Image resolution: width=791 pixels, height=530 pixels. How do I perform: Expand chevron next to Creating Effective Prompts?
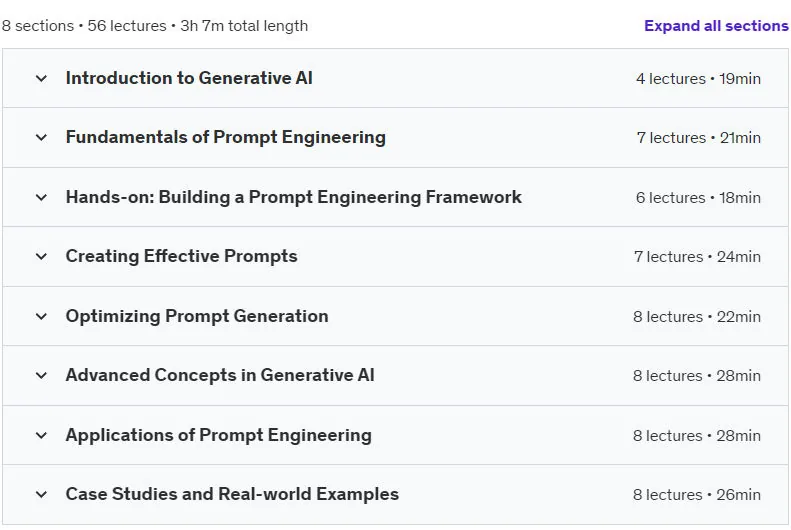[41, 256]
